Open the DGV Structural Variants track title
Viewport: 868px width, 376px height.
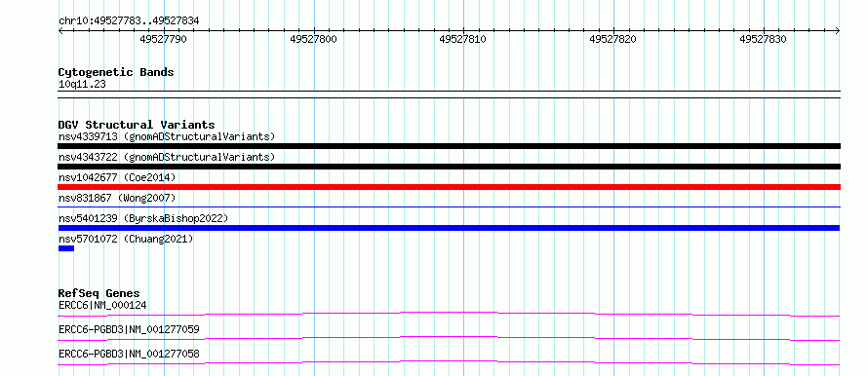[x=137, y=125]
